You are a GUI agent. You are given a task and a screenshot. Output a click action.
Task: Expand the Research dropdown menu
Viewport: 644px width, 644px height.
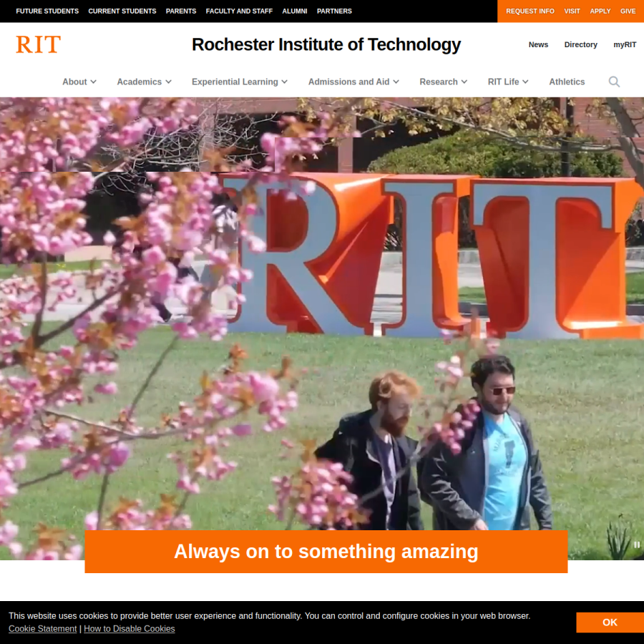pyautogui.click(x=443, y=82)
